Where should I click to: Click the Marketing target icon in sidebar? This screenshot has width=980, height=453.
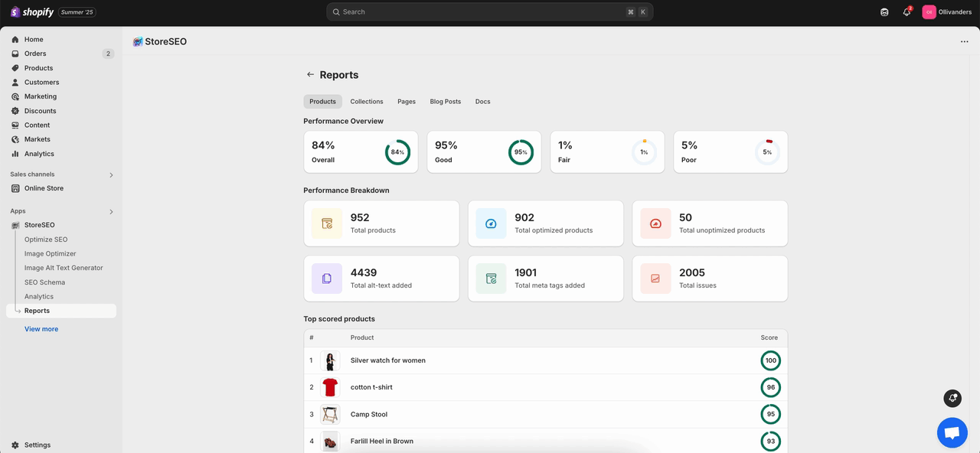(x=15, y=96)
